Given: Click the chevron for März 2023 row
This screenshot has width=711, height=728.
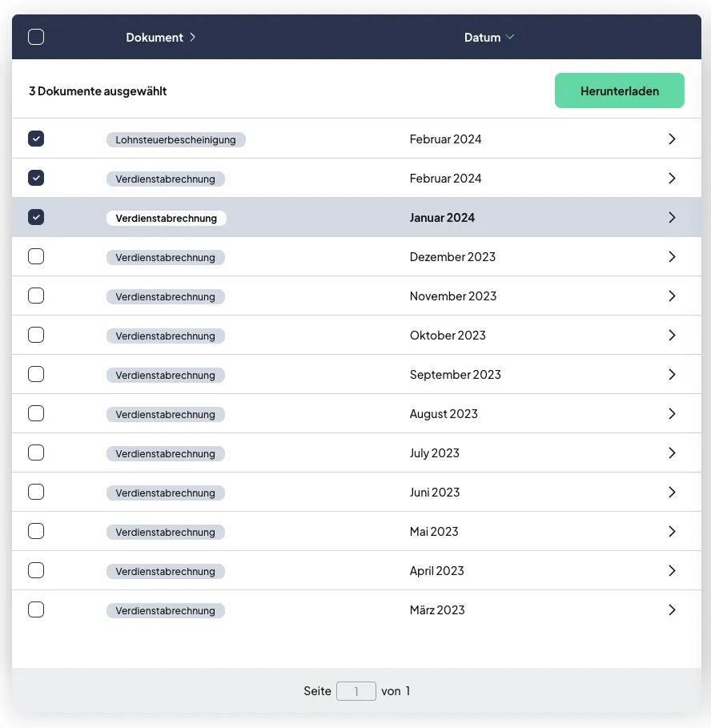Looking at the screenshot, I should [672, 610].
